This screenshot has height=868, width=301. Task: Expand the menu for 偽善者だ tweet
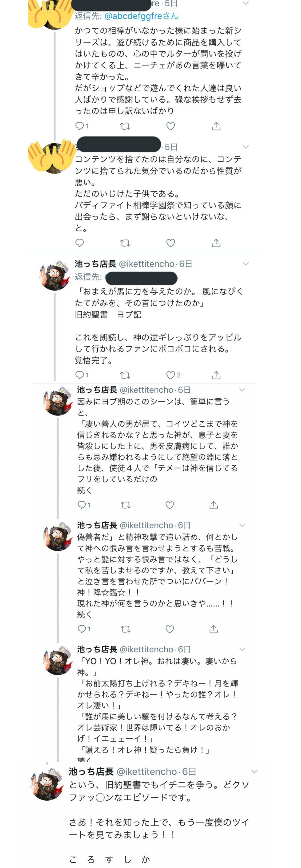[242, 525]
